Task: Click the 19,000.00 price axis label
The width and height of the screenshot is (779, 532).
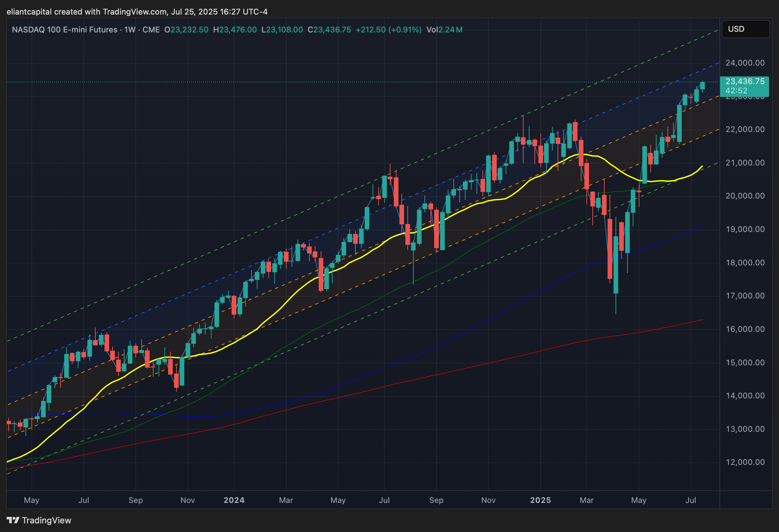Action: point(745,230)
